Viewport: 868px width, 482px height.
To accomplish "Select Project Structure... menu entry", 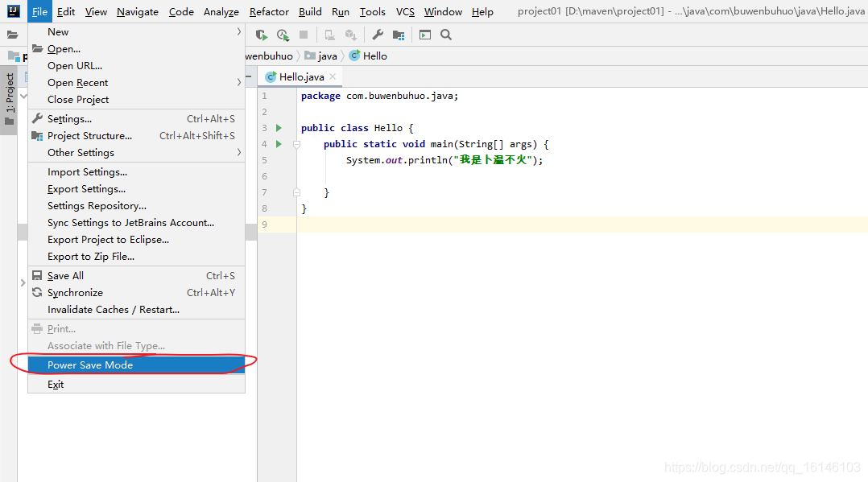I will click(x=136, y=135).
